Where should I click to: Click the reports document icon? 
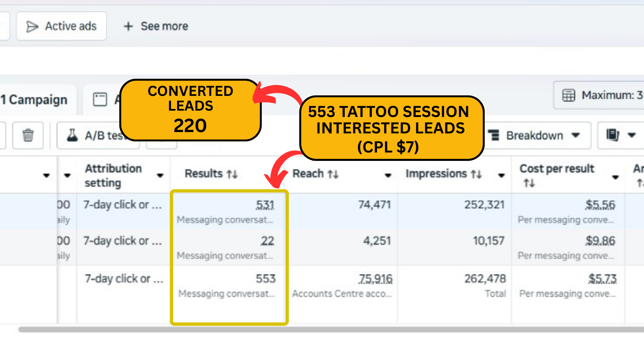click(x=612, y=135)
